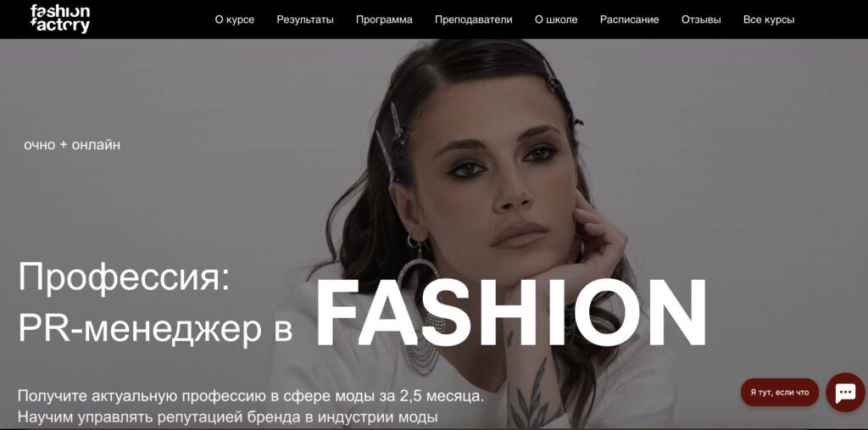Open 'Все курсы' link
Screen dimensions: 868x430
pos(769,20)
